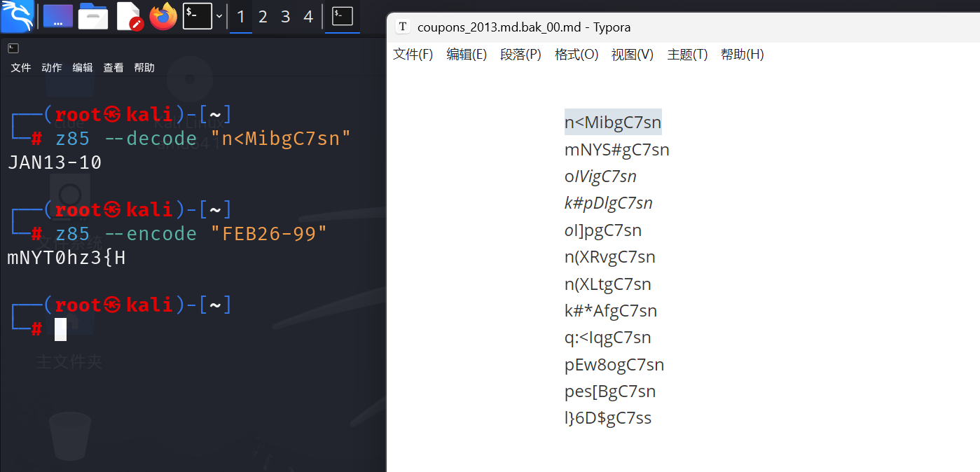Image resolution: width=980 pixels, height=472 pixels.
Task: Click the last line l}6D$gC7ss in Typora
Action: (608, 418)
